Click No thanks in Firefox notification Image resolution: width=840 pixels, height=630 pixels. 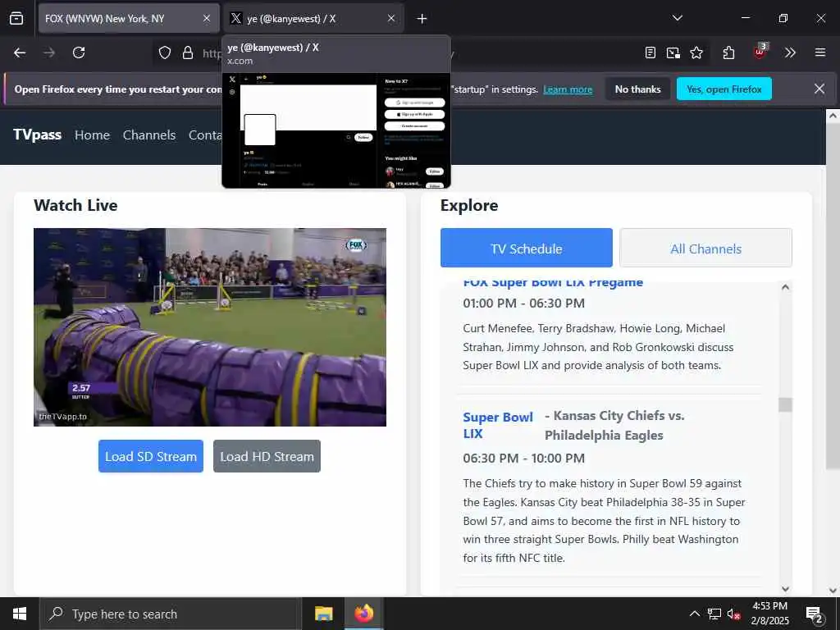(637, 89)
